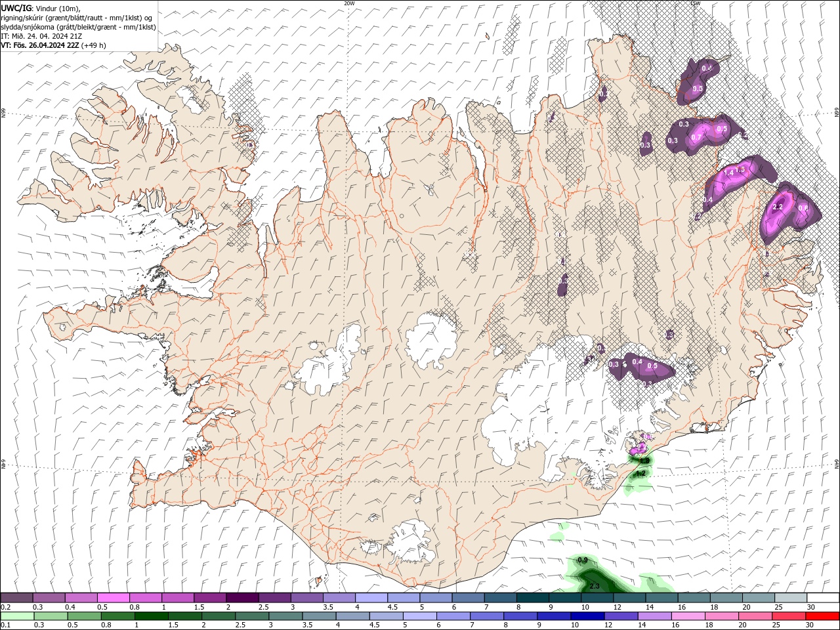840x630 pixels.
Task: Select the '1.2' rainfall value near the coast
Action: tap(642, 473)
